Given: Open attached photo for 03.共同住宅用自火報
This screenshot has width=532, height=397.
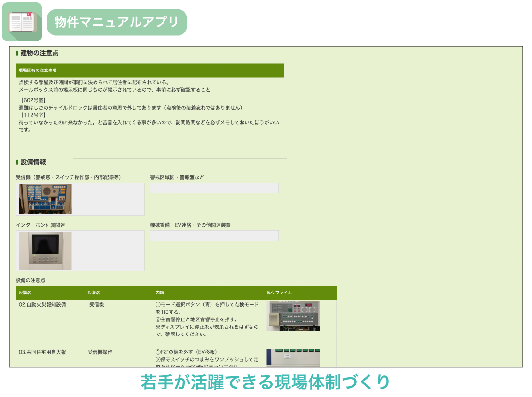Looking at the screenshot, I should pos(293,357).
